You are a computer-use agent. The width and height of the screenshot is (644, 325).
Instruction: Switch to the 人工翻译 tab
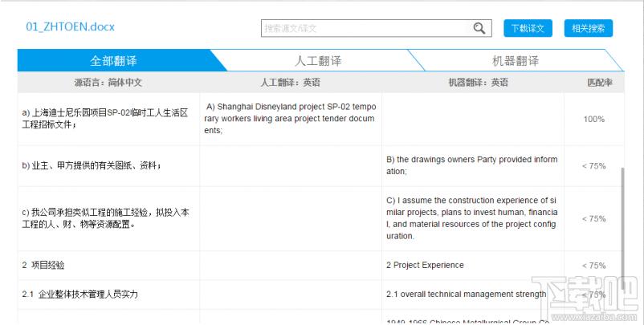click(x=318, y=61)
